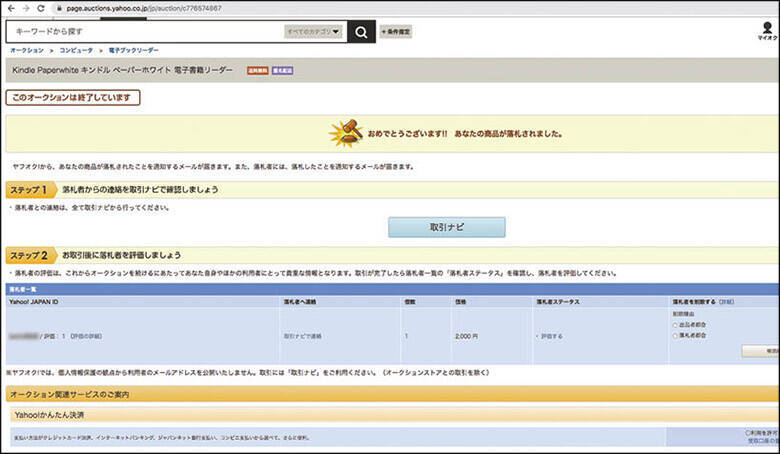The width and height of the screenshot is (780, 454).
Task: Click the magnifying glass search button
Action: point(361,31)
